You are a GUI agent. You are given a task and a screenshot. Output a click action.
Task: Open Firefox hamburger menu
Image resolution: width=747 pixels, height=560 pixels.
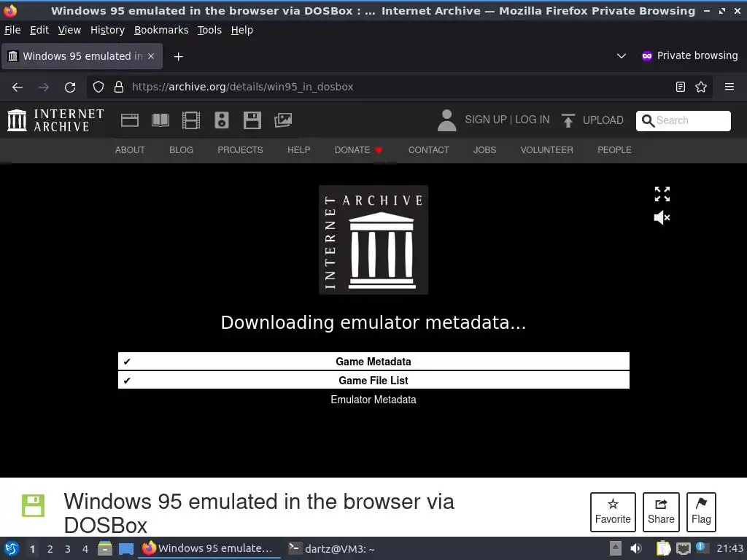click(x=729, y=87)
